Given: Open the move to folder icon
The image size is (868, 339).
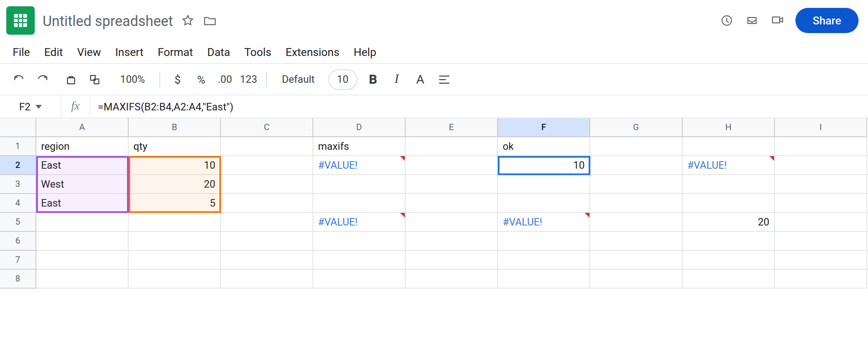Looking at the screenshot, I should click(210, 21).
